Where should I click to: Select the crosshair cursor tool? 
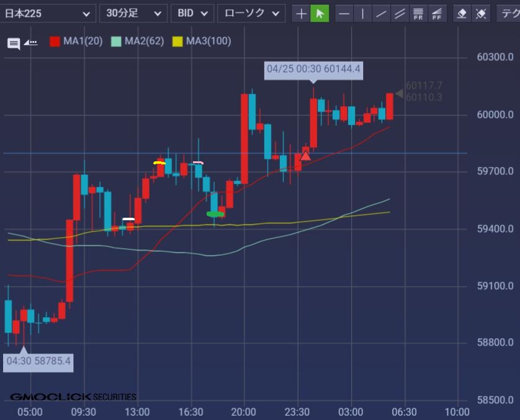click(x=301, y=14)
